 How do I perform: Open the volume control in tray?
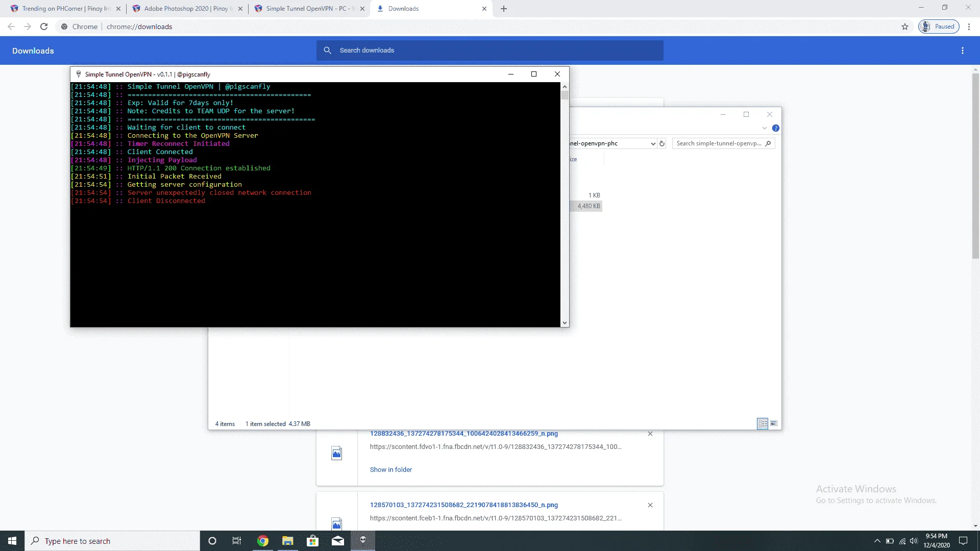914,541
